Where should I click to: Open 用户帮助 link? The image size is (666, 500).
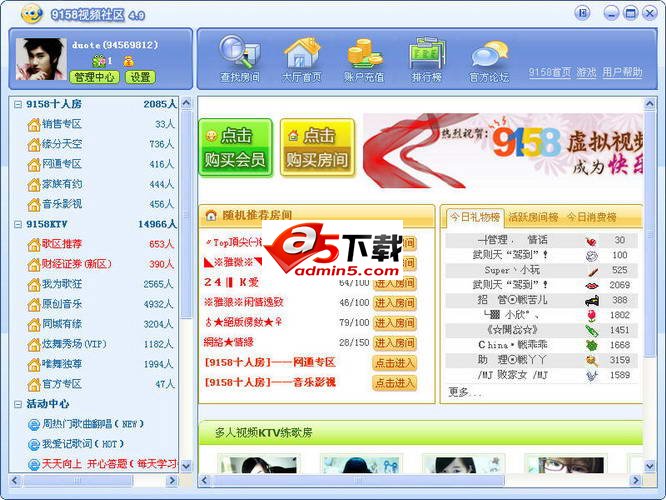(x=622, y=73)
